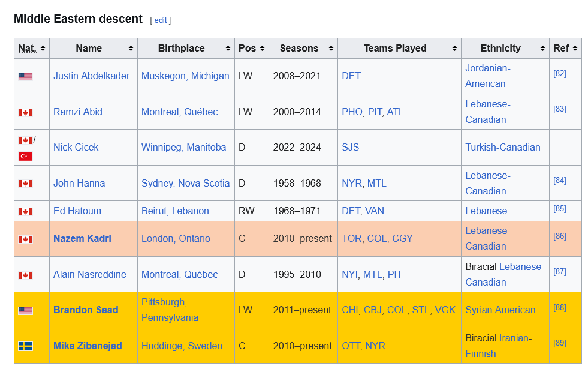Open the Muskegon, Michigan birthplace link
Screen dimensions: 588x372
click(185, 76)
